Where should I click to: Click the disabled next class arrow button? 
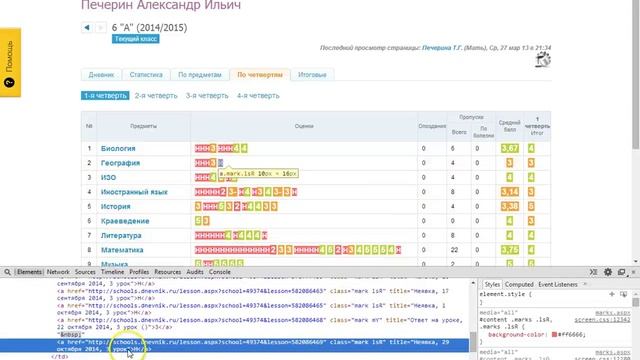click(x=100, y=27)
